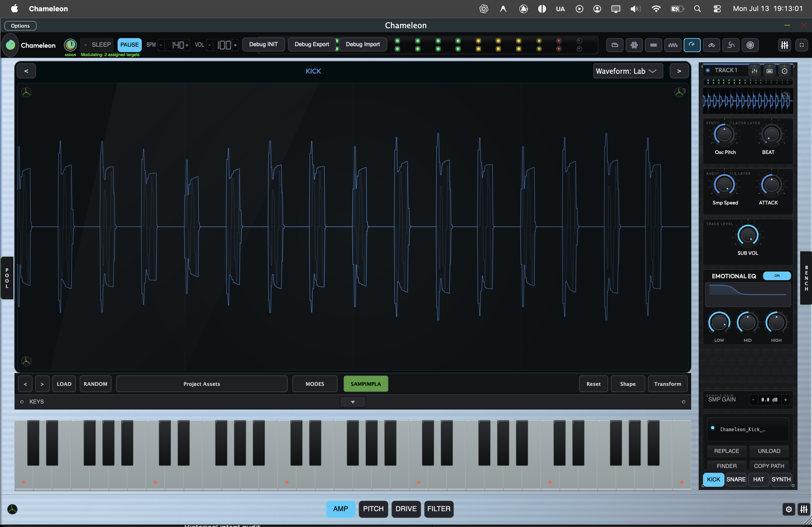812x527 pixels.
Task: Click the Chameleon logo in the header
Action: tap(10, 45)
